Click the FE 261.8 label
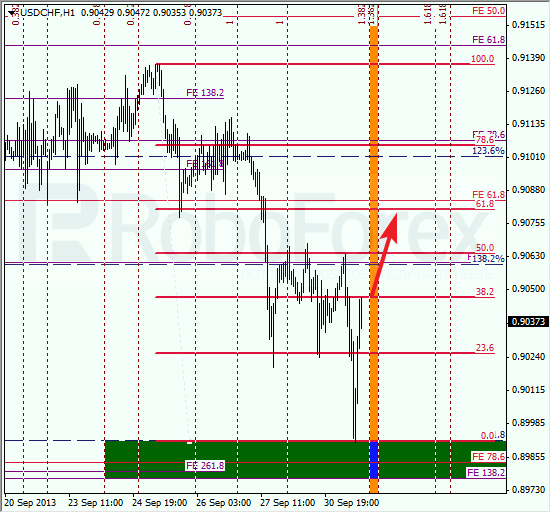This screenshot has height=513, width=551. tap(205, 466)
